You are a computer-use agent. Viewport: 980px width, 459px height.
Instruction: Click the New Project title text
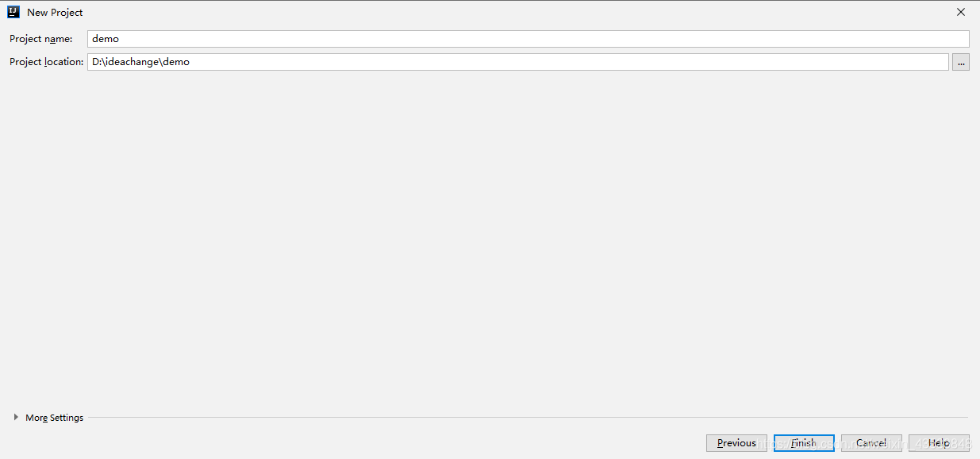click(x=55, y=13)
